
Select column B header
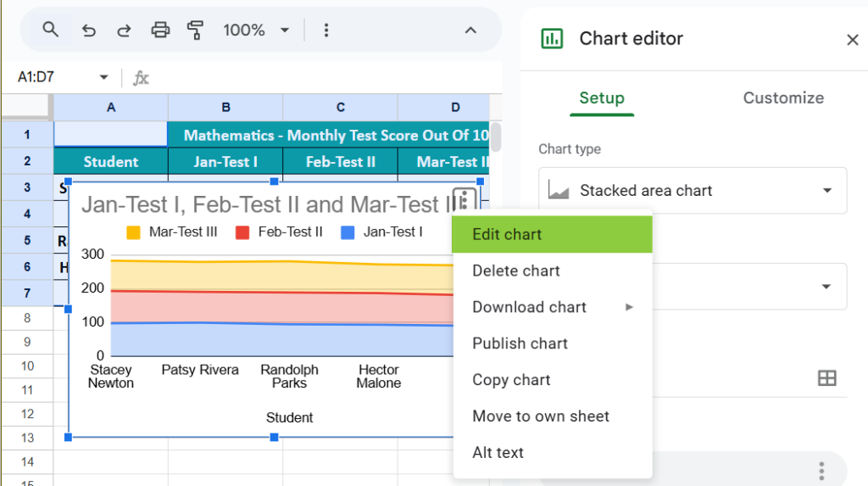click(x=225, y=108)
